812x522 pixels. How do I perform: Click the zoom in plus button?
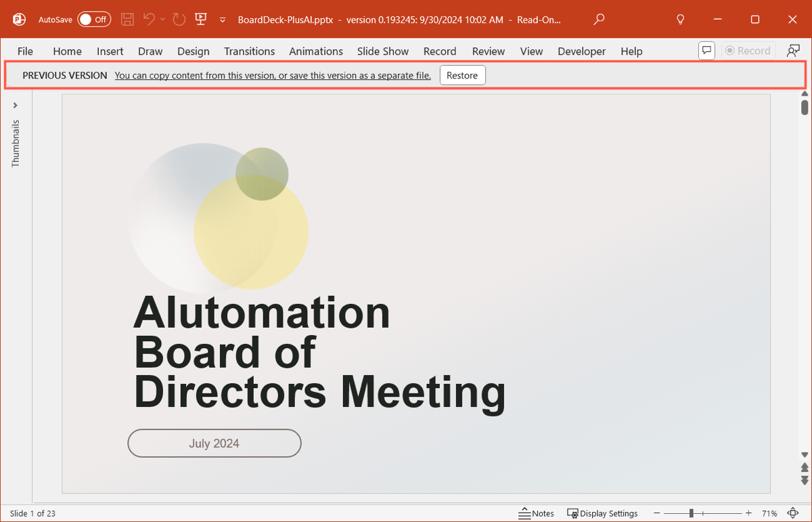[748, 513]
